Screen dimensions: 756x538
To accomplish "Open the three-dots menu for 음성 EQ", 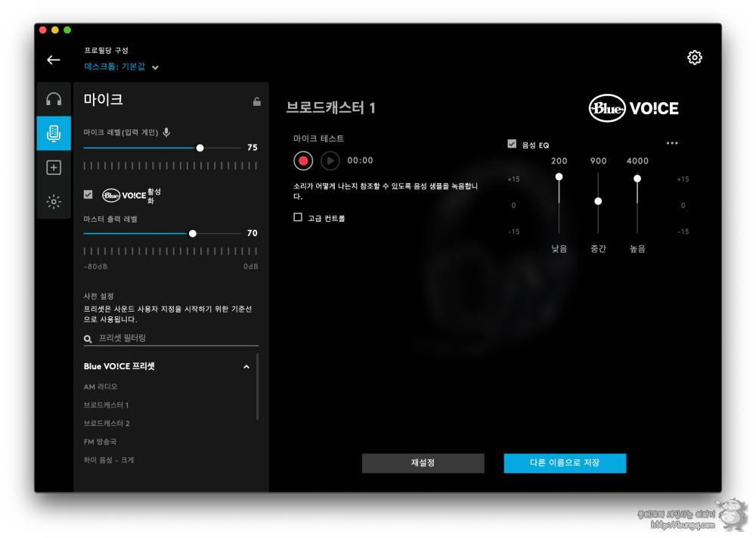I will click(671, 143).
